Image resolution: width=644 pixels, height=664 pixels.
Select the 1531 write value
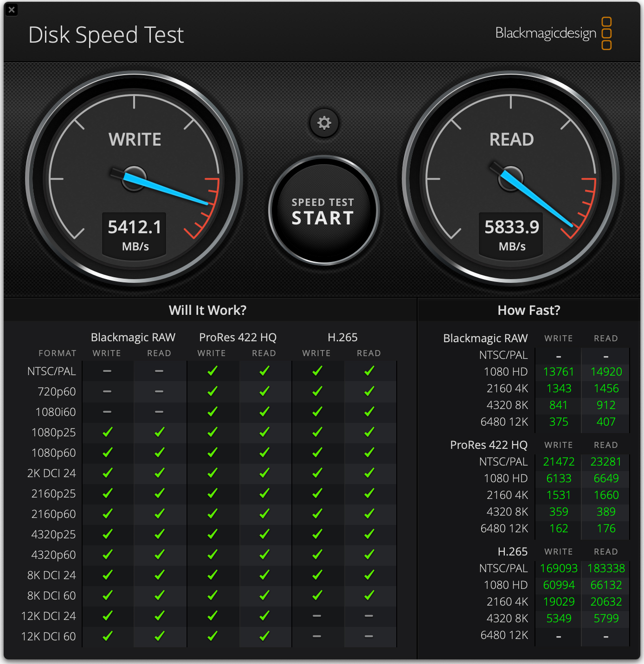pyautogui.click(x=559, y=495)
